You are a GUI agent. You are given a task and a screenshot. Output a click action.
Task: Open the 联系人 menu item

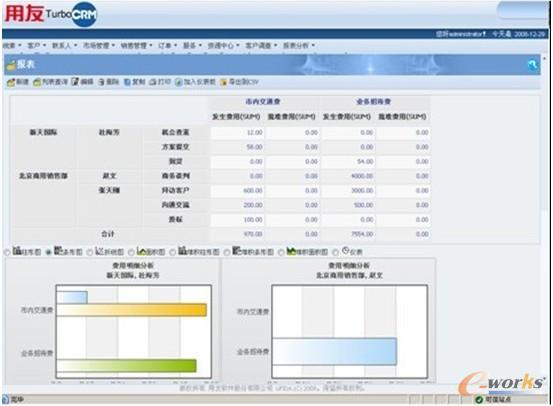click(62, 46)
